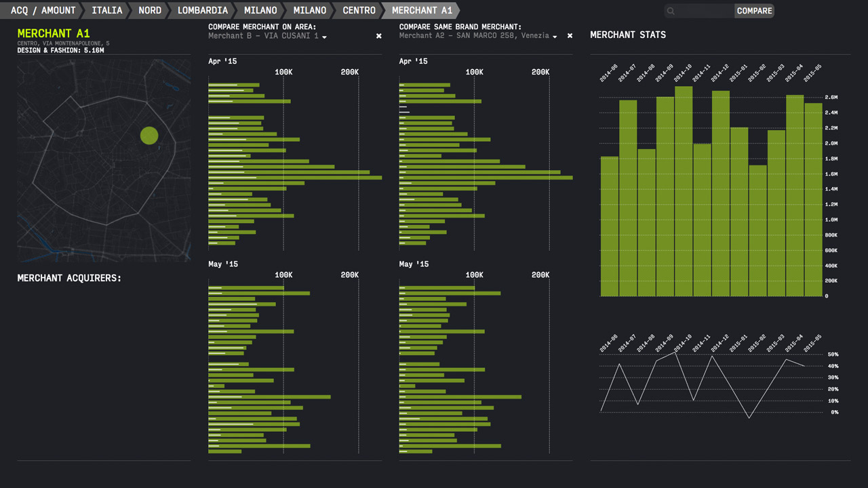Go to ITALIA breadcrumb

(x=107, y=10)
